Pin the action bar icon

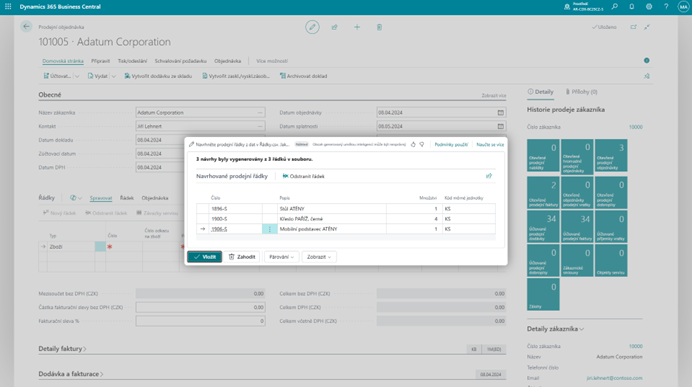(x=647, y=76)
